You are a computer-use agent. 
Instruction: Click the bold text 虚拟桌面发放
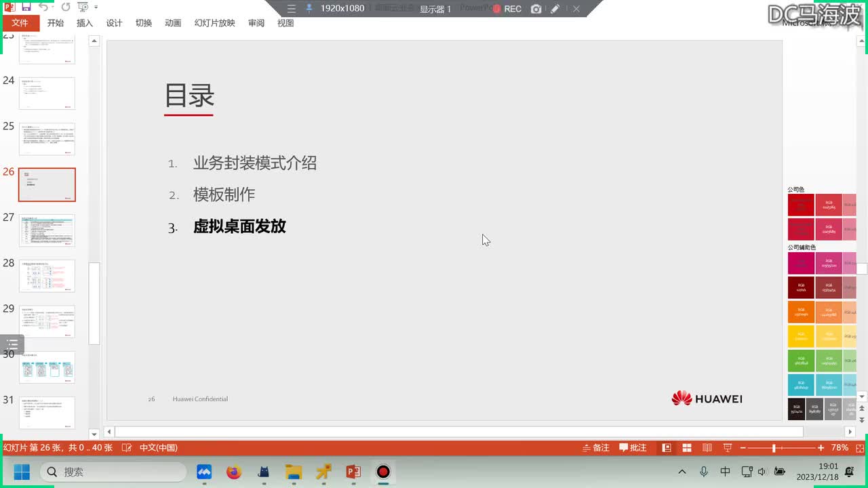239,226
